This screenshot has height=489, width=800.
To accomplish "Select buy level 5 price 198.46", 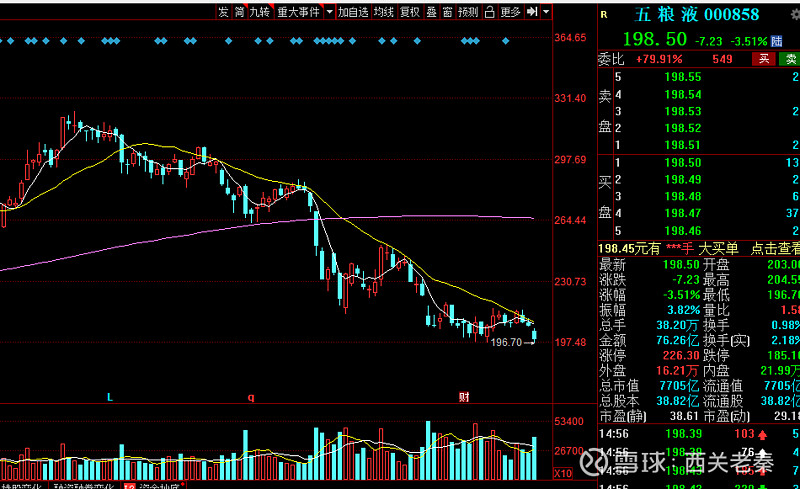I will click(x=683, y=231).
